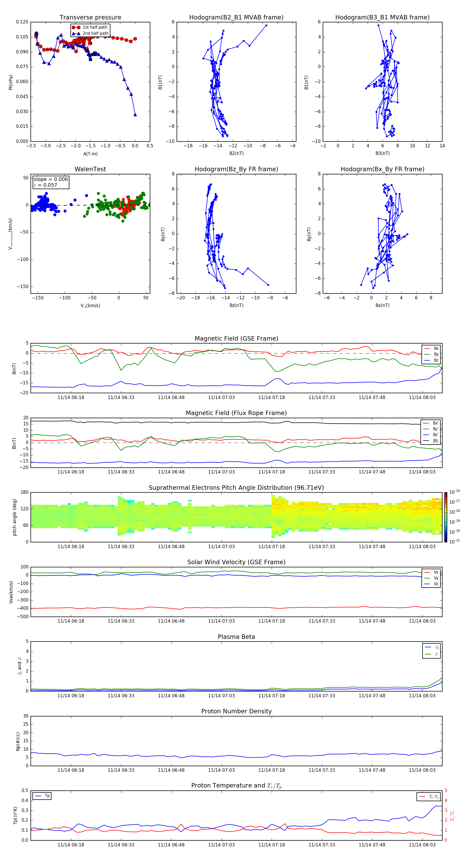Click the "Np(#/cc)" y-axis label

point(18,741)
